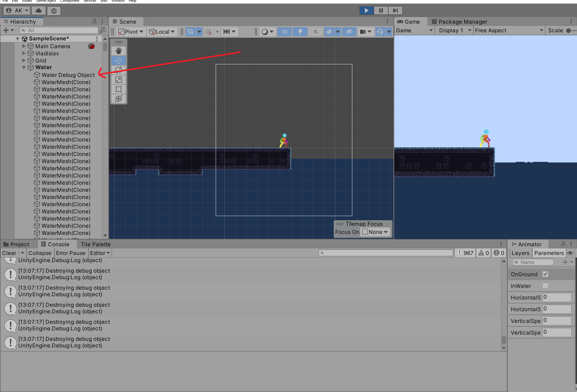Click the ruler snapping icon

[226, 32]
